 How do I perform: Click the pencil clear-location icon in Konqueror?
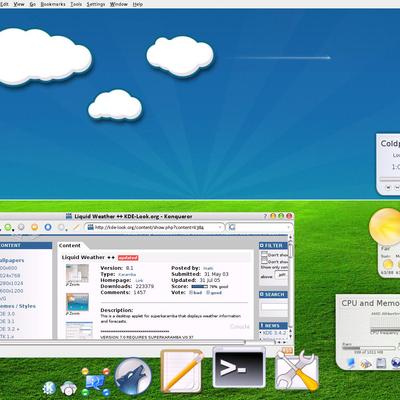[x=76, y=227]
